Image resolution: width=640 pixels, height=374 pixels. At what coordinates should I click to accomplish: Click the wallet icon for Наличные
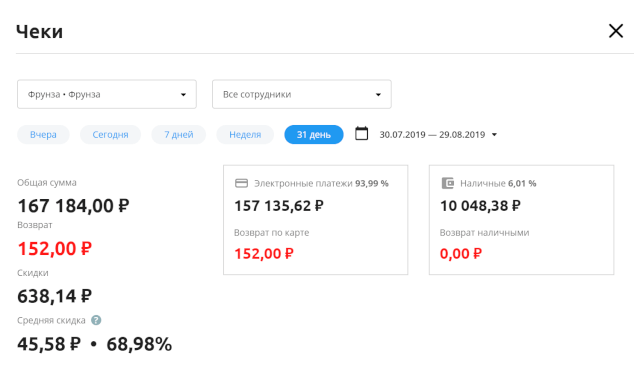(x=448, y=183)
